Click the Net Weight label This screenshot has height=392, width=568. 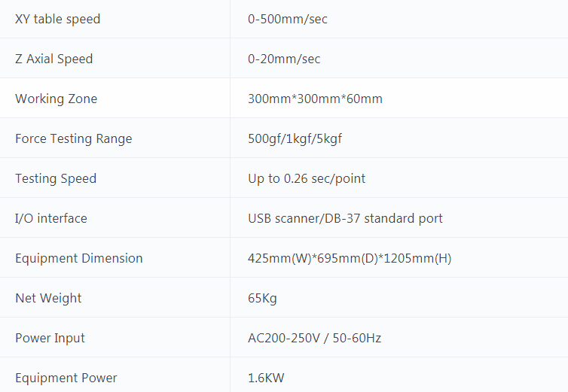click(x=48, y=298)
